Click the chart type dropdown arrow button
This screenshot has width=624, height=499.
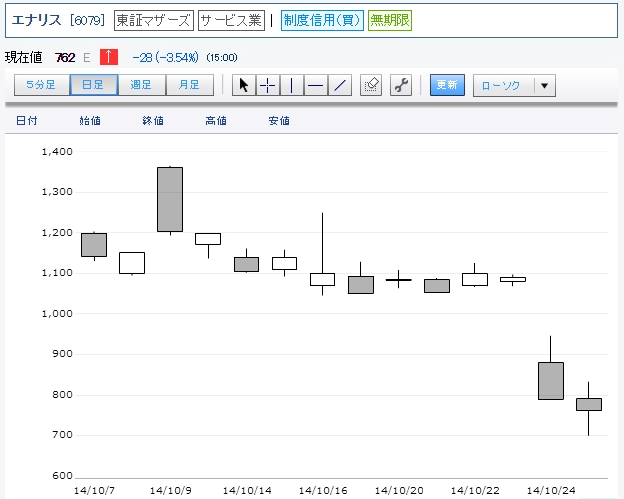[x=544, y=85]
